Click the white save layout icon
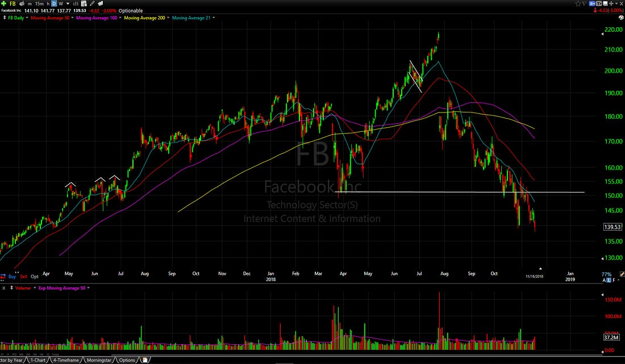The height and width of the screenshot is (364, 625). (x=605, y=3)
